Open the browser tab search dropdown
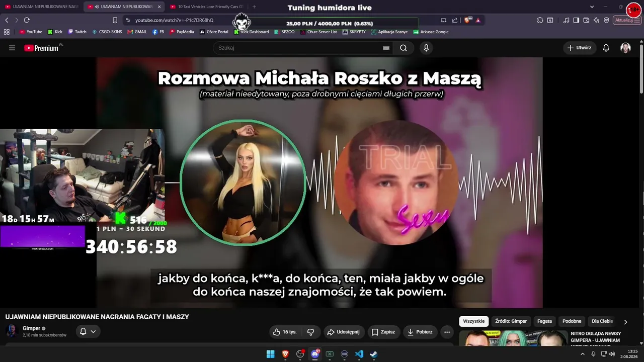The image size is (644, 362). tap(592, 7)
